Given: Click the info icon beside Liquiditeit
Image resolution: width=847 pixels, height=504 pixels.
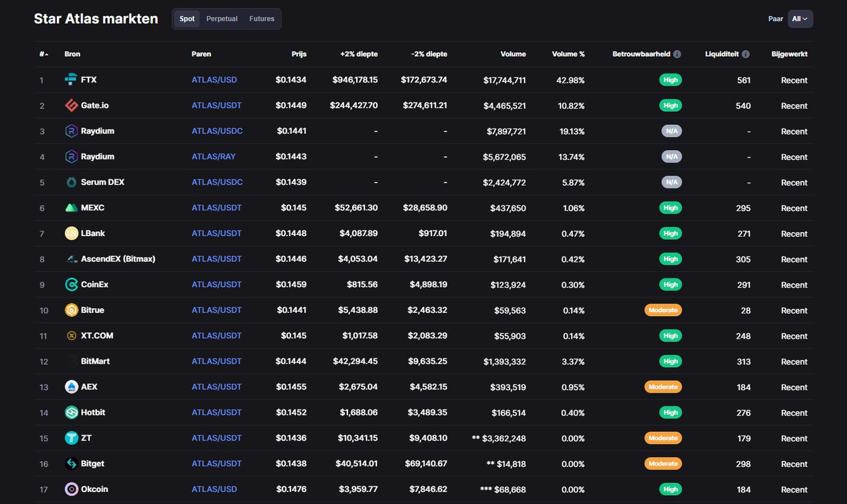Looking at the screenshot, I should [x=746, y=54].
